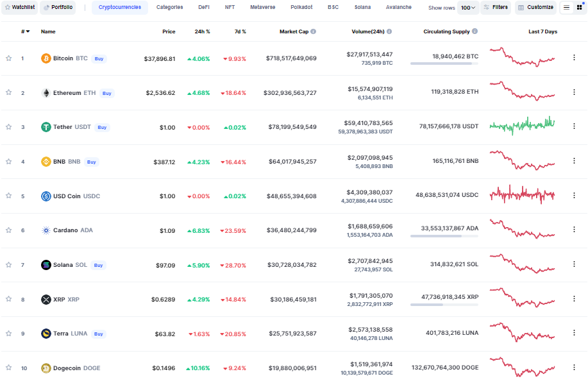Open Bitcoin's Last 7 Days sparkline chart
The width and height of the screenshot is (588, 383).
[x=523, y=57]
